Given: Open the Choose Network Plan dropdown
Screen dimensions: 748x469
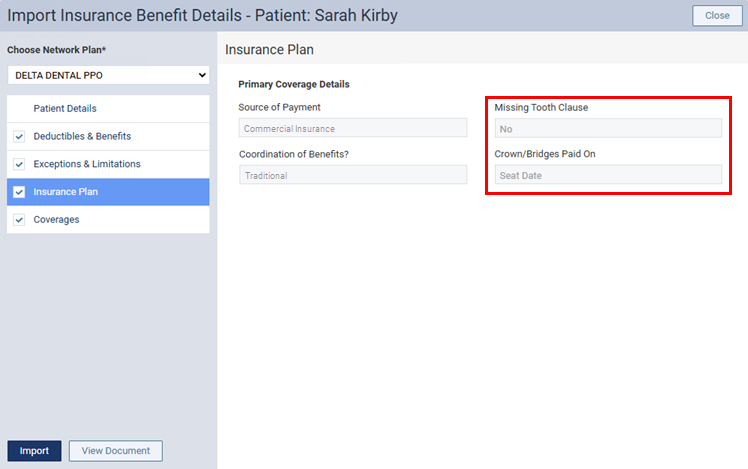Looking at the screenshot, I should (108, 75).
